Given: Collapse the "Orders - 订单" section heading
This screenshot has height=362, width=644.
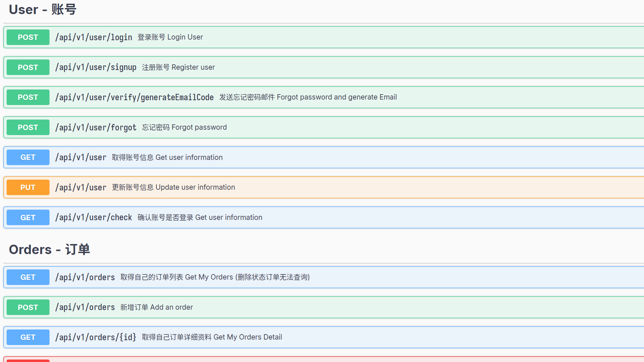Looking at the screenshot, I should point(49,249).
